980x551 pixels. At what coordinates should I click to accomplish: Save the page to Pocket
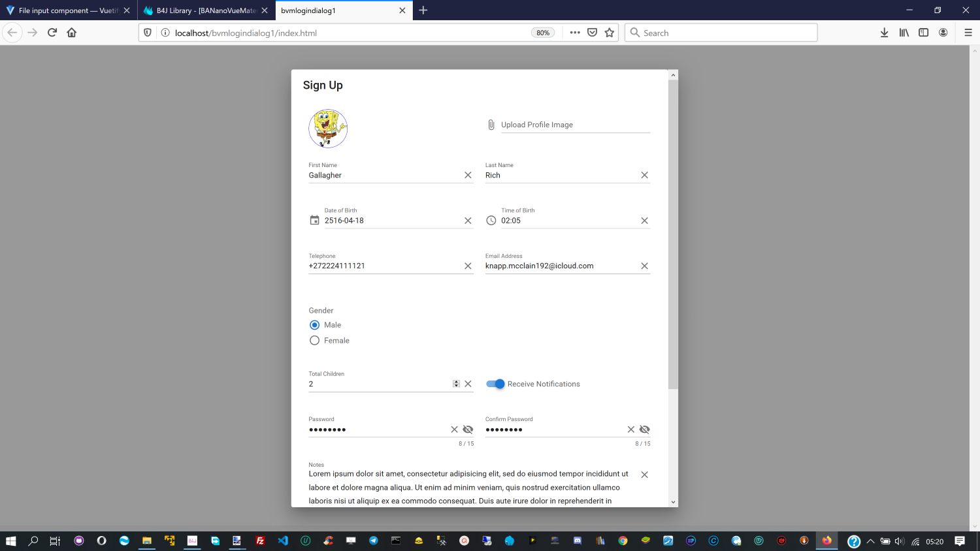tap(593, 33)
